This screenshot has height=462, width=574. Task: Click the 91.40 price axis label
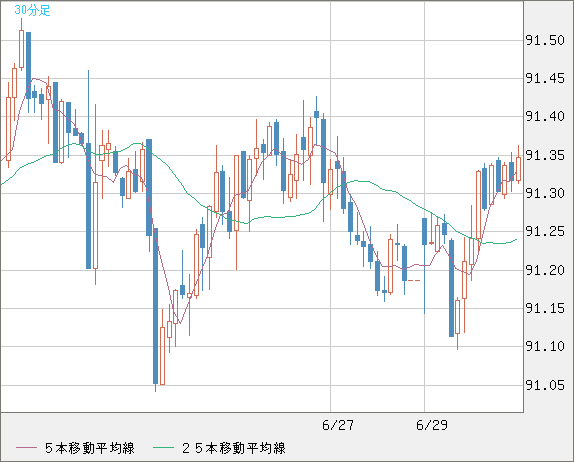[545, 116]
